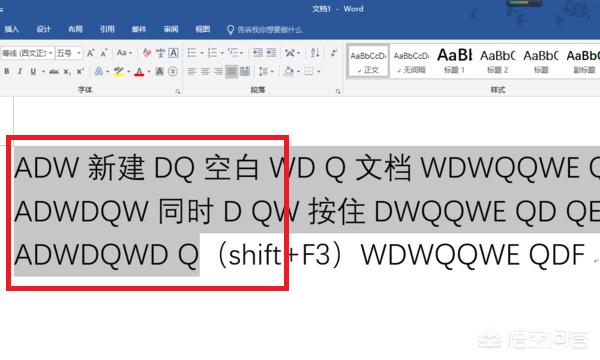Click the Enclosed Characters circle icon

pyautogui.click(x=173, y=71)
